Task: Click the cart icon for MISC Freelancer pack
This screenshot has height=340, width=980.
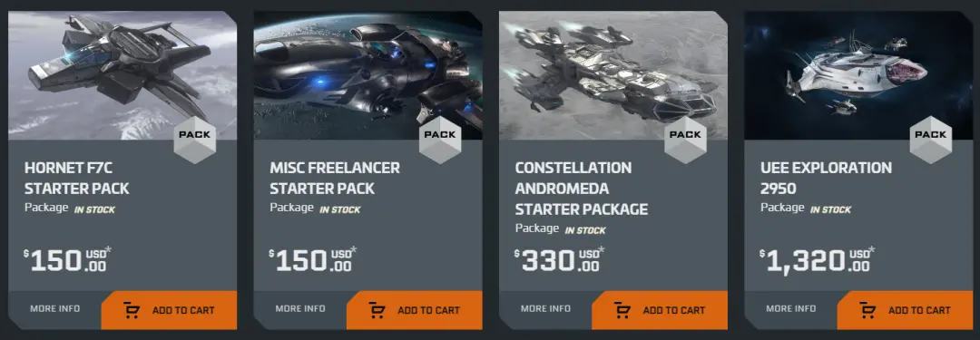Action: 377,310
